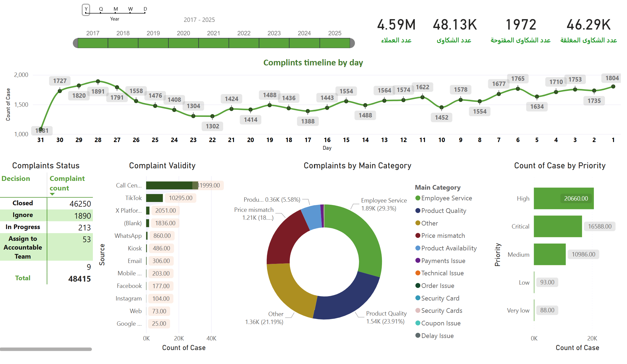Select the Employee Service legend marker
Image resolution: width=627 pixels, height=364 pixels.
(x=418, y=198)
